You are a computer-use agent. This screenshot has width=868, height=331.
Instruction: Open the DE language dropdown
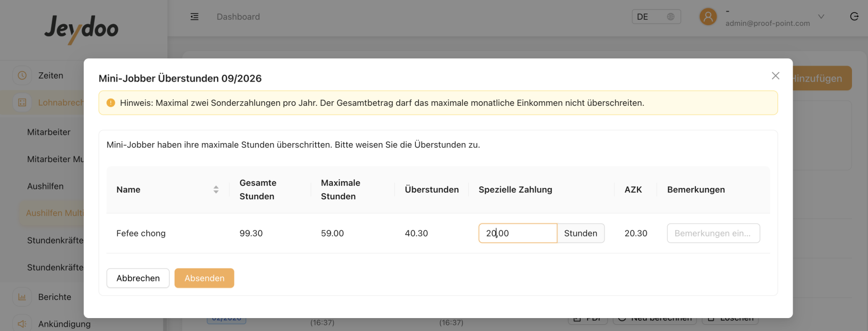click(656, 17)
